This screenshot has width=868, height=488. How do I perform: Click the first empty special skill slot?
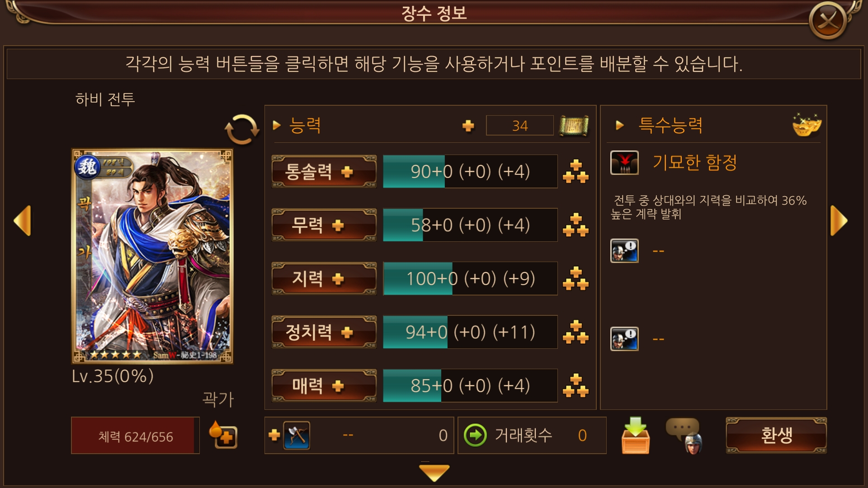pyautogui.click(x=624, y=251)
